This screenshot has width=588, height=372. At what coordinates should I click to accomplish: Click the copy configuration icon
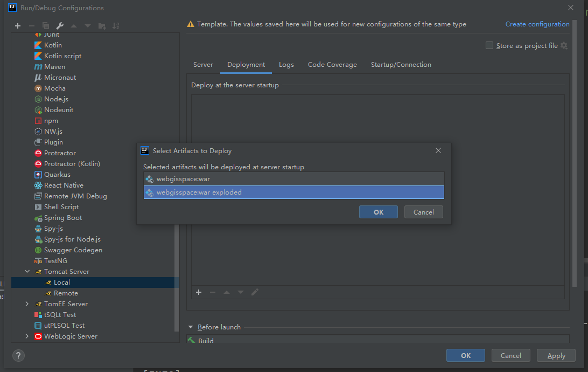click(x=46, y=26)
